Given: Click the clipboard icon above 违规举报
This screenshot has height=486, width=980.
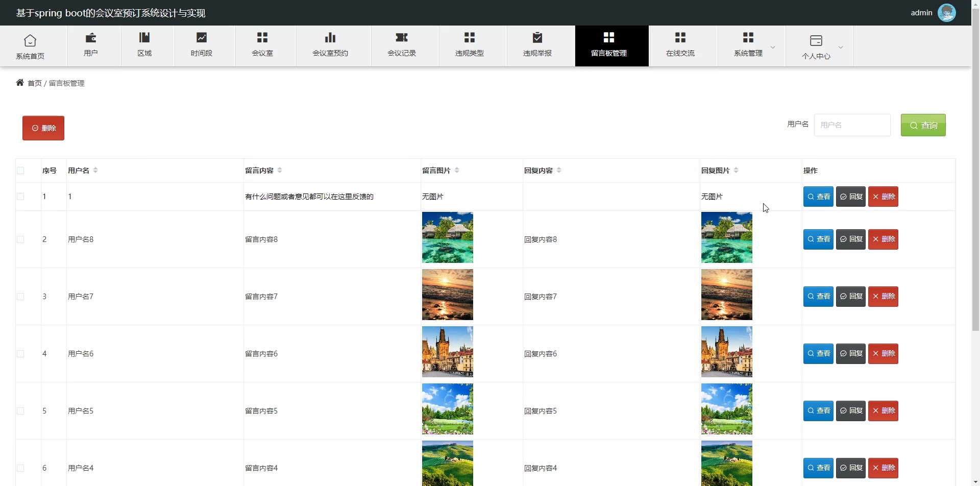Looking at the screenshot, I should [537, 37].
